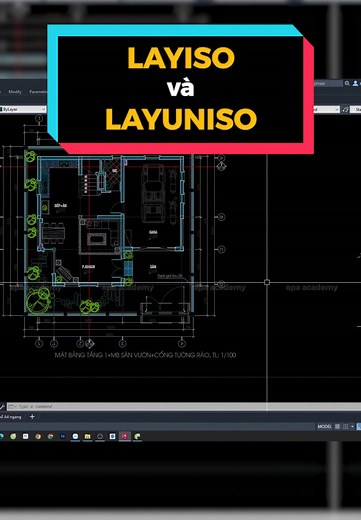The height and width of the screenshot is (520, 361).
Task: Click the command line customize wrench icon
Action: (2, 407)
